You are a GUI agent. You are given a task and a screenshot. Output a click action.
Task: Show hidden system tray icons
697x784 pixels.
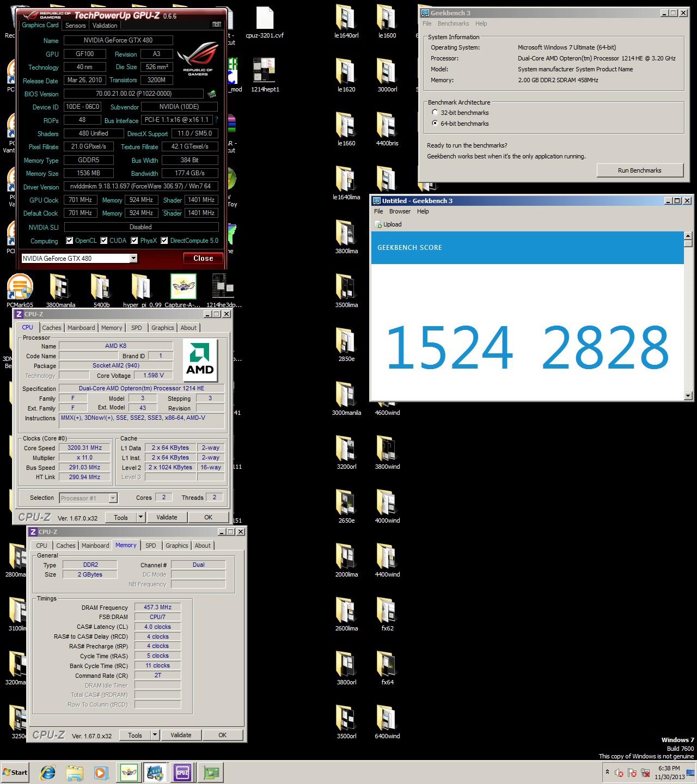607,772
